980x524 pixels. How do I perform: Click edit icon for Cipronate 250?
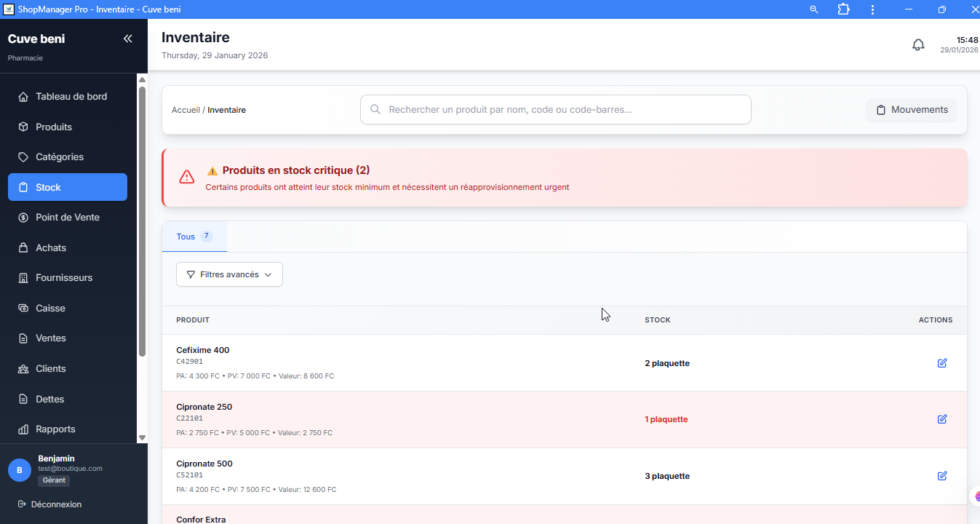click(x=942, y=419)
